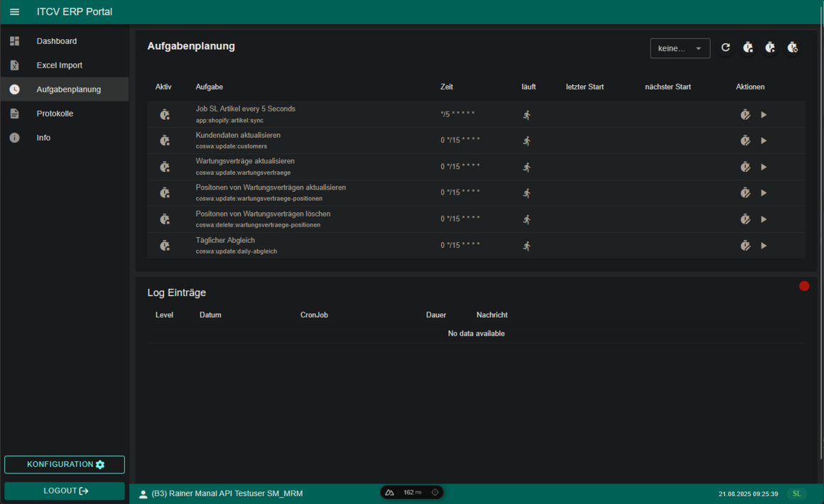This screenshot has height=504, width=824.
Task: Open the hamburger navigation menu
Action: pos(14,12)
